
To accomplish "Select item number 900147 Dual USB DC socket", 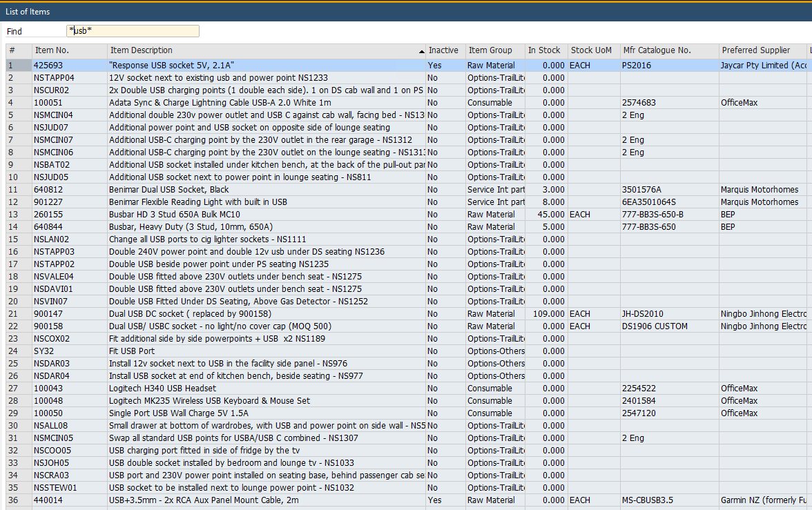I will (x=48, y=314).
